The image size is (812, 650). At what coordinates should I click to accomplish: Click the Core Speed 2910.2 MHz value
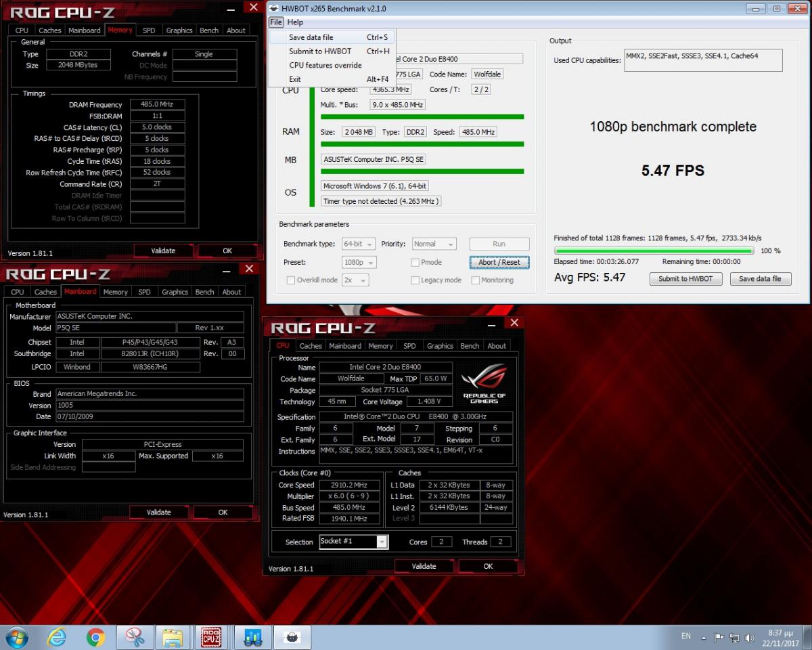pos(348,485)
